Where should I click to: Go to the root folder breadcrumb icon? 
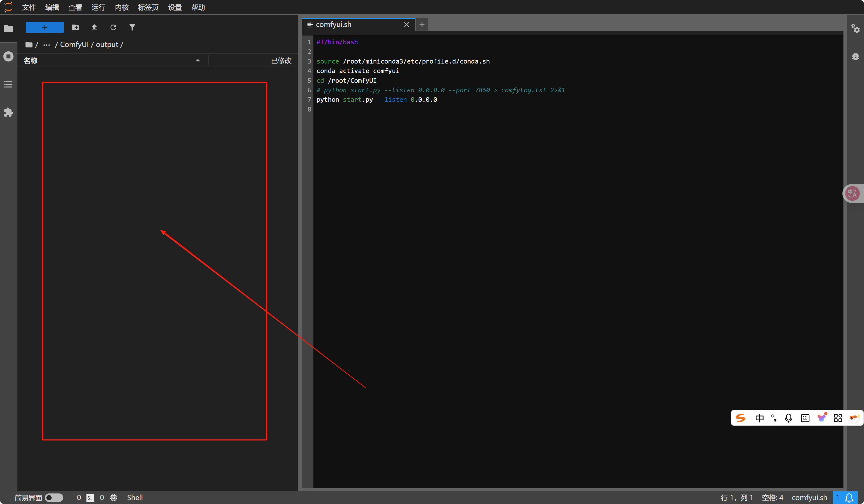click(x=29, y=45)
